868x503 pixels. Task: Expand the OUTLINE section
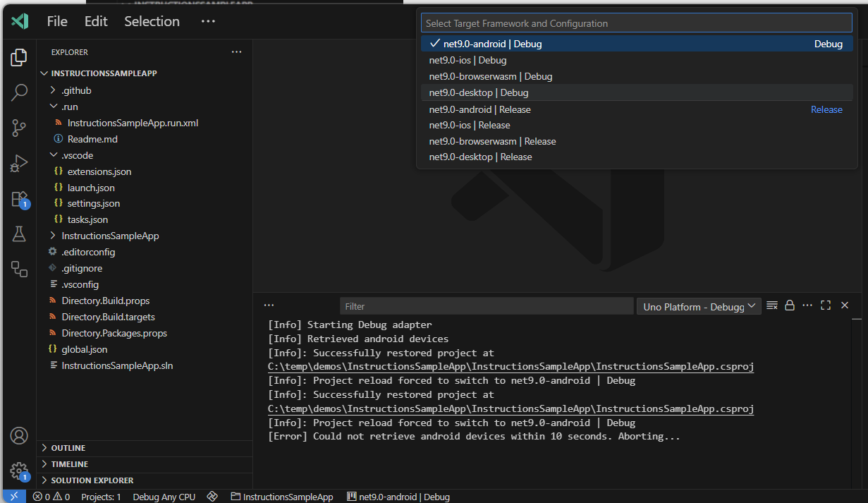[x=145, y=448]
